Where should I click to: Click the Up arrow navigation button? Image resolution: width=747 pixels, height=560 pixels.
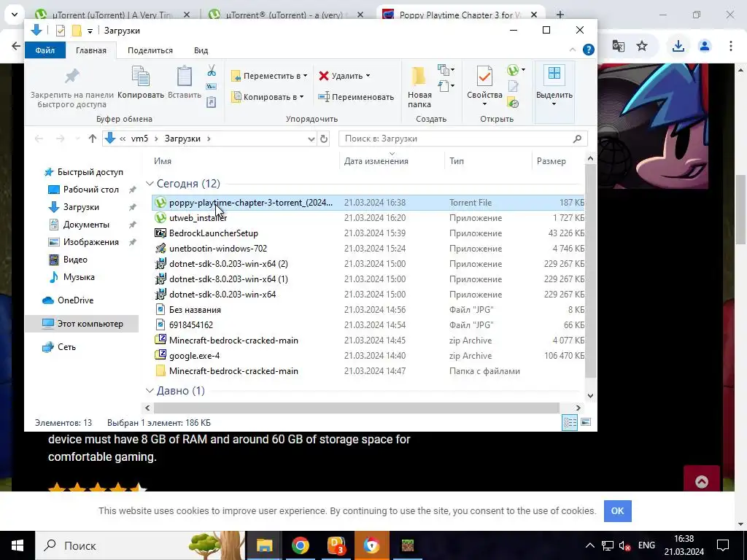point(93,139)
